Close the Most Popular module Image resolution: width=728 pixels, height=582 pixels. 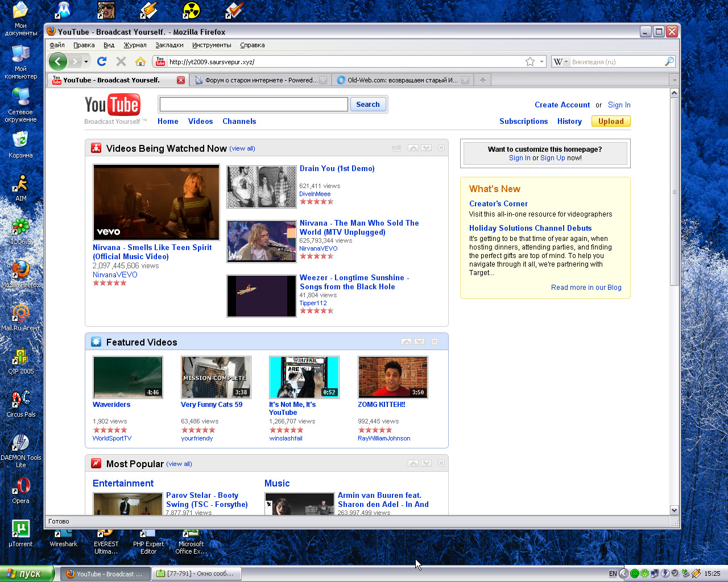pos(441,463)
